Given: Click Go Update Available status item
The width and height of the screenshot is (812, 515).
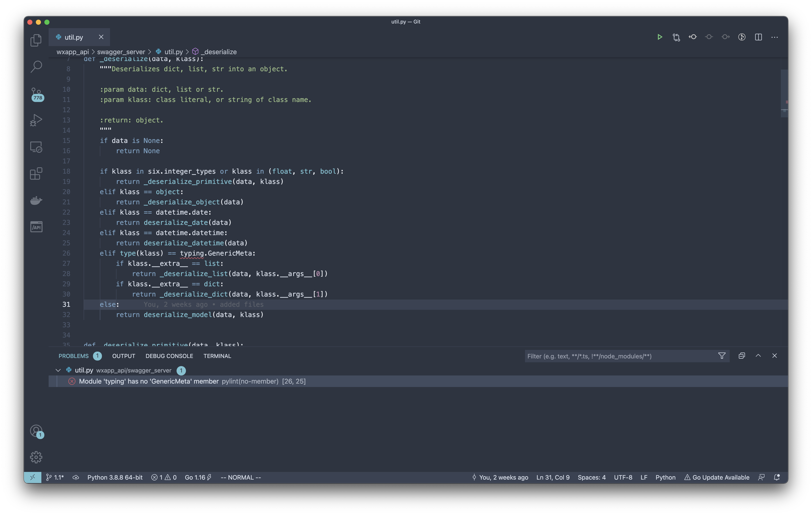Looking at the screenshot, I should pyautogui.click(x=717, y=477).
